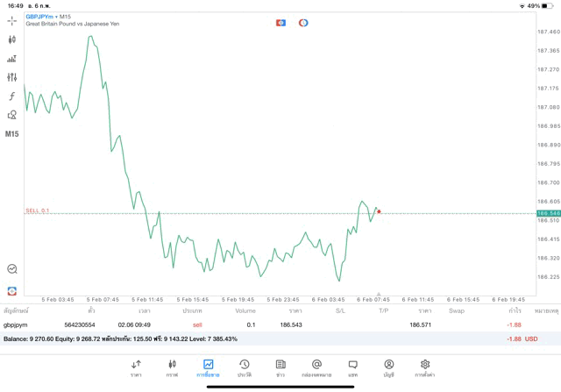Tap the red-blue circle icon above chart
561x392 pixels.
(303, 22)
